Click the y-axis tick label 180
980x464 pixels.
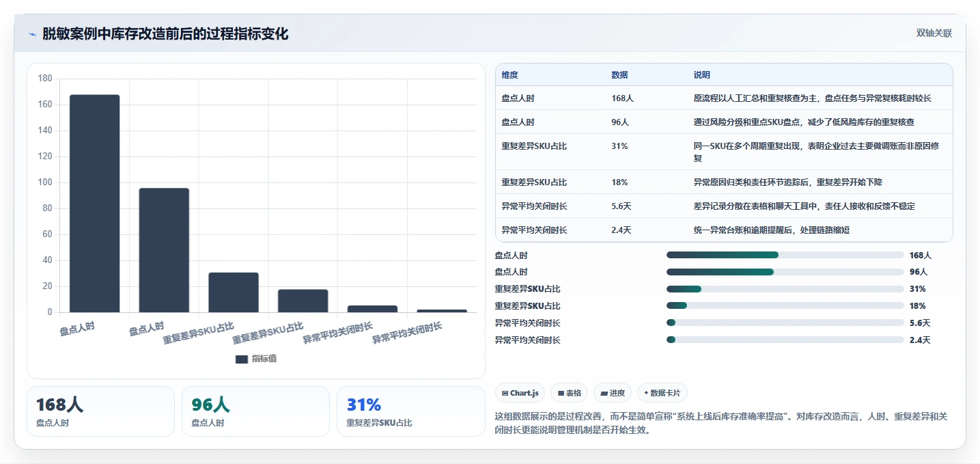tap(45, 79)
